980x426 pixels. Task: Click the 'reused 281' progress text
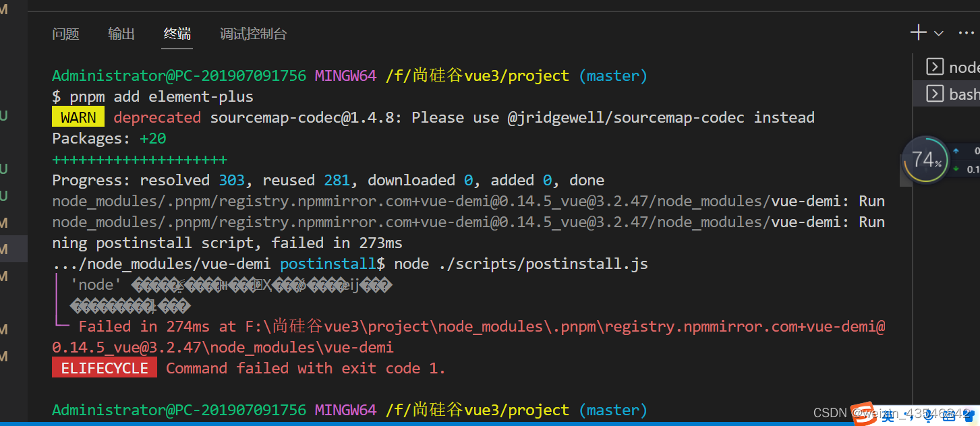click(x=306, y=180)
